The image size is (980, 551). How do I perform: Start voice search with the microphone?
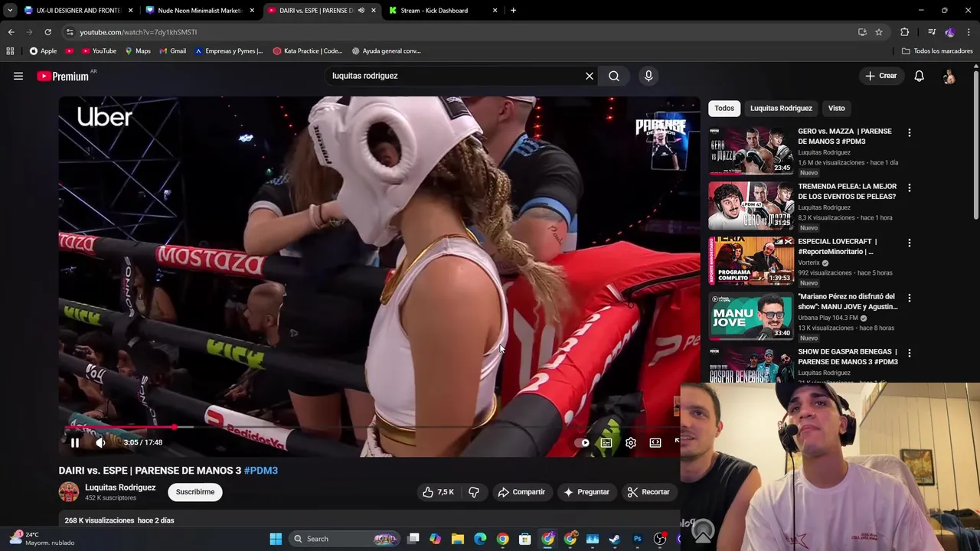pyautogui.click(x=648, y=76)
